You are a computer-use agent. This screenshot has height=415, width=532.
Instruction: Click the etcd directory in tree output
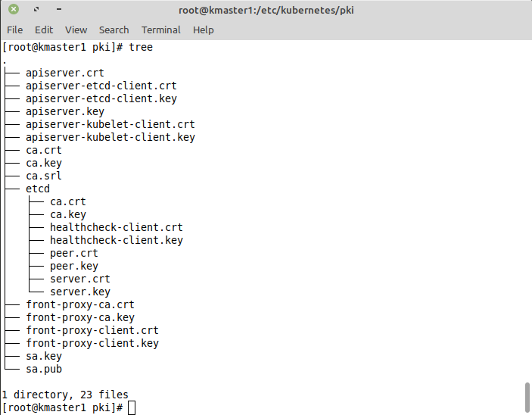tap(38, 189)
